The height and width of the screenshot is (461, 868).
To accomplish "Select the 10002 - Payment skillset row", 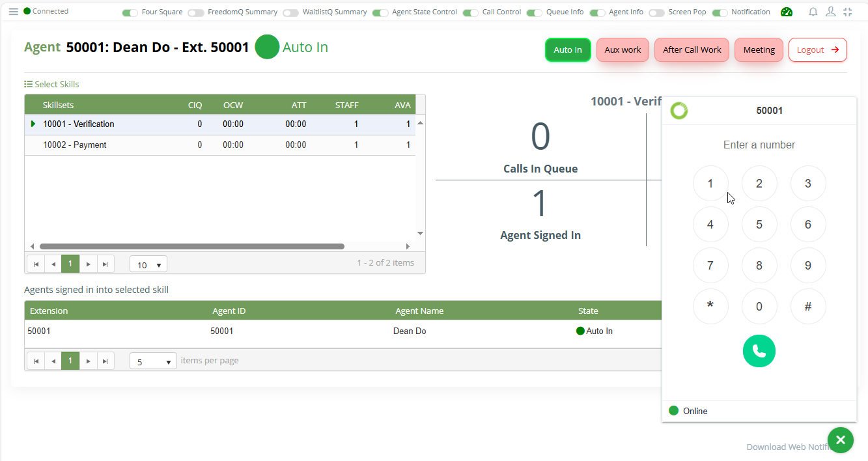I will pos(75,145).
